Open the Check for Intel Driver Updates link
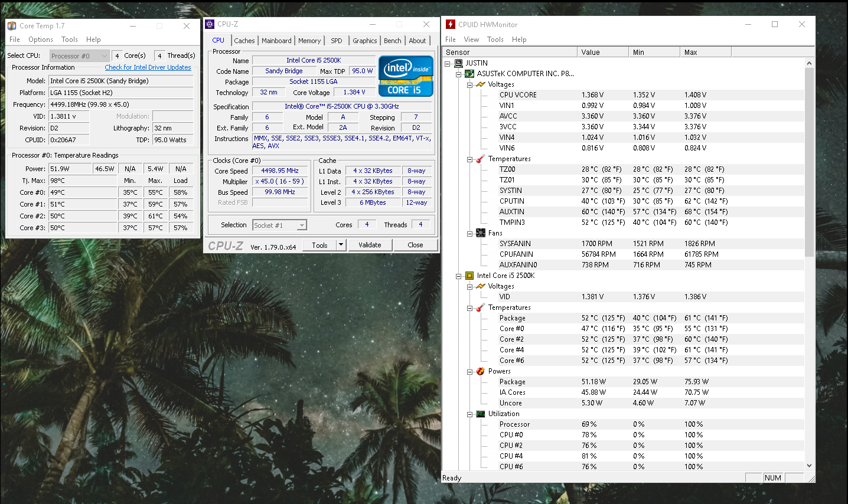Viewport: 848px width, 504px height. [148, 67]
